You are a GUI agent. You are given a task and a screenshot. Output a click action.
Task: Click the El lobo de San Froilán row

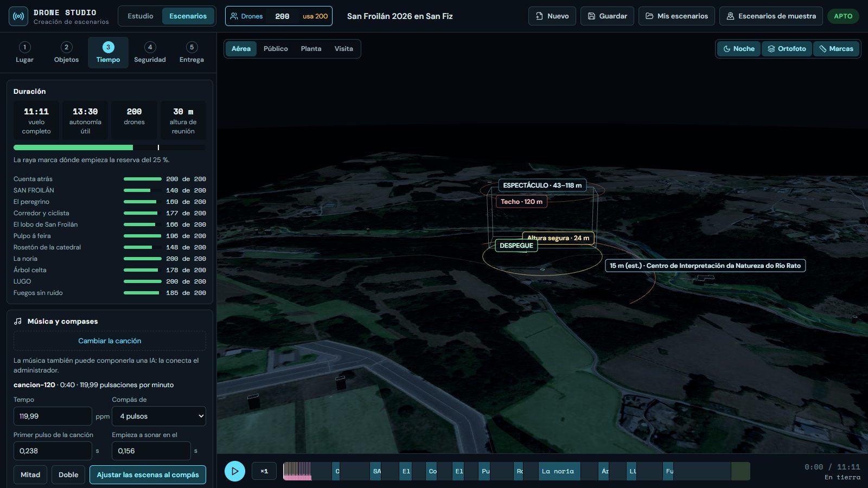coord(110,224)
